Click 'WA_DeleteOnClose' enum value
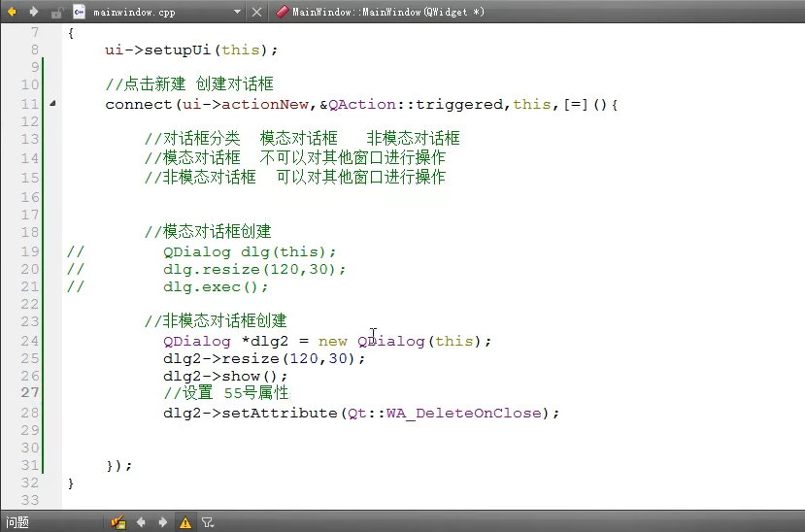Image resolution: width=805 pixels, height=532 pixels. (x=463, y=413)
